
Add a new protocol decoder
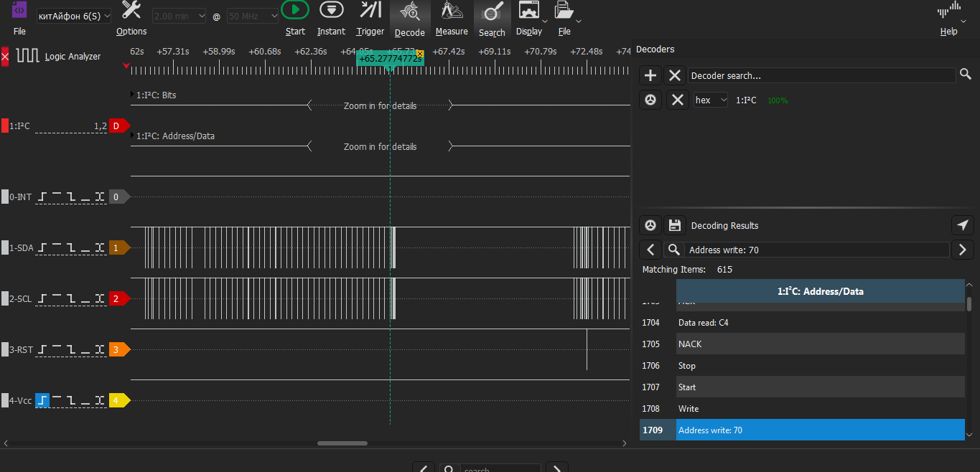[650, 75]
